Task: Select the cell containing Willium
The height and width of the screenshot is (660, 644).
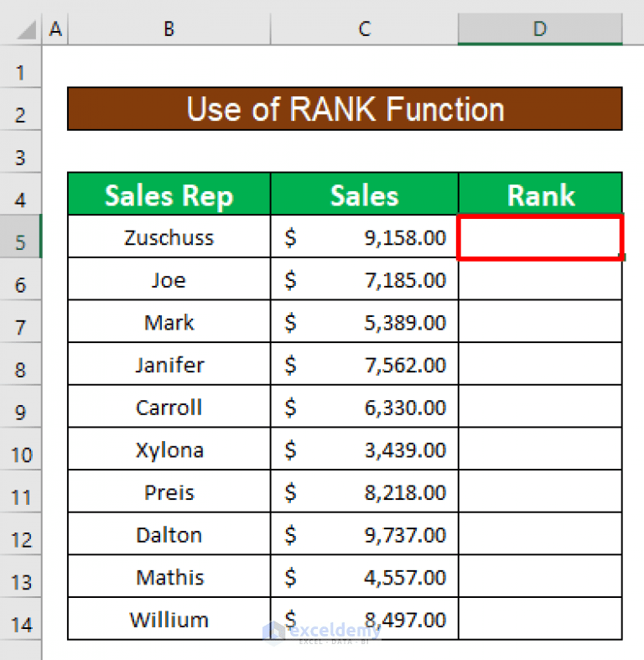Action: coord(169,619)
